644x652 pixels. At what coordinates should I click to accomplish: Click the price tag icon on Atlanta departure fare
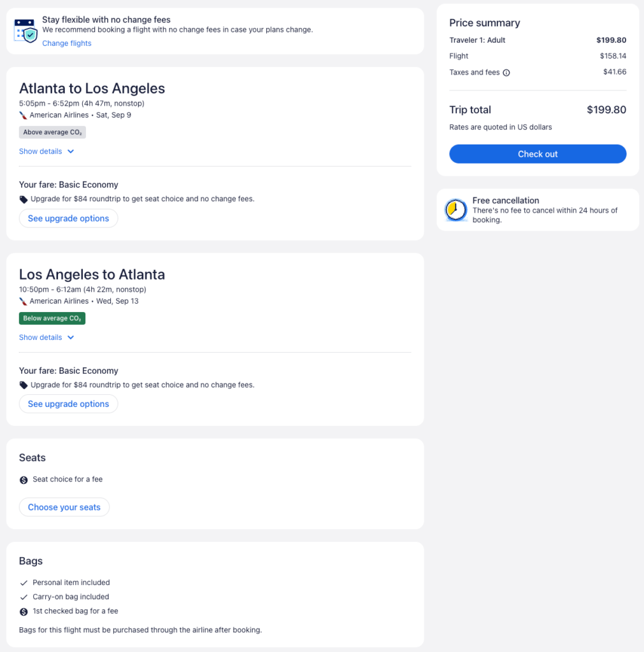click(x=24, y=199)
